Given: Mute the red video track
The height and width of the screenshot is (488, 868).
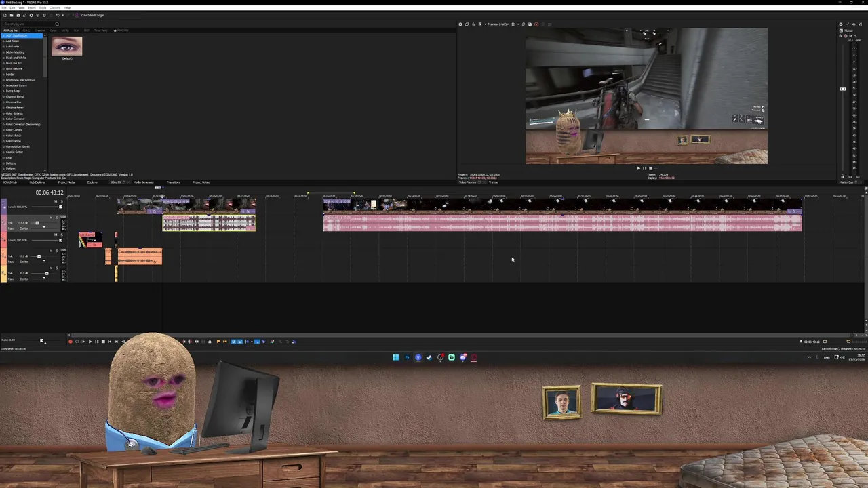Looking at the screenshot, I should [x=56, y=235].
